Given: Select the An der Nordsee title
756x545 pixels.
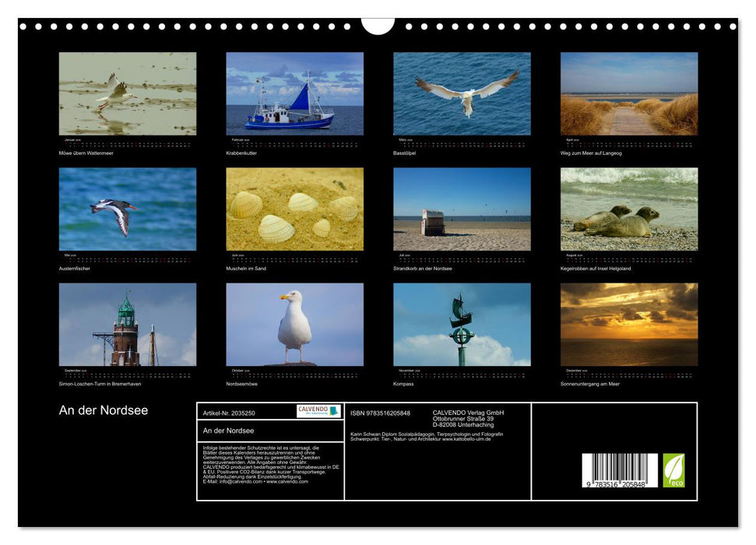Looking at the screenshot, I should coord(102,409).
